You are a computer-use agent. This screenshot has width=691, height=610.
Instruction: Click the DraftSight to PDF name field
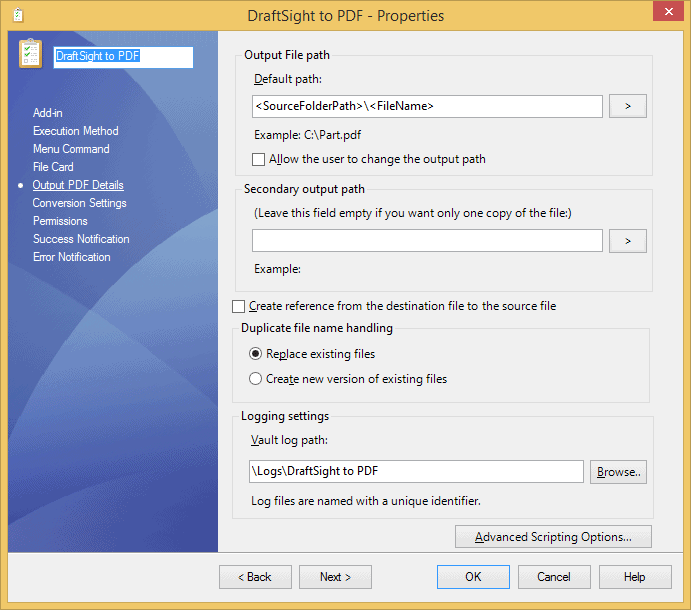coord(123,57)
